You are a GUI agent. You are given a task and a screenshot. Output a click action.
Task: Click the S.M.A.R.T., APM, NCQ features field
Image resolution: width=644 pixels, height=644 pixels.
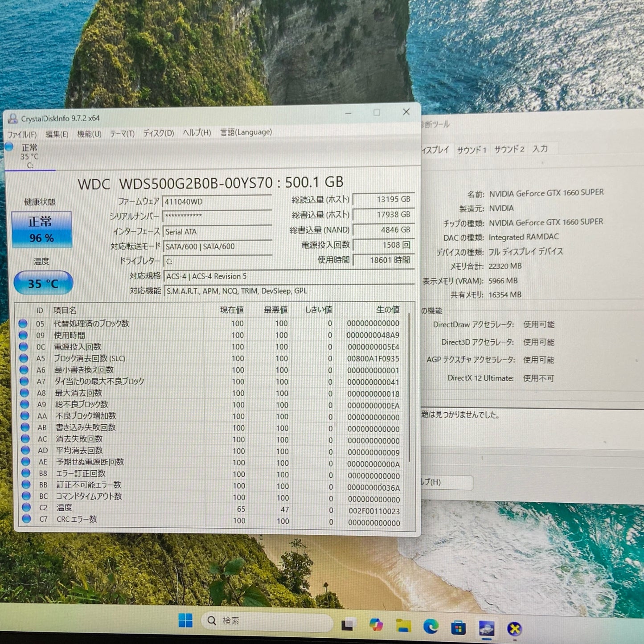point(289,291)
